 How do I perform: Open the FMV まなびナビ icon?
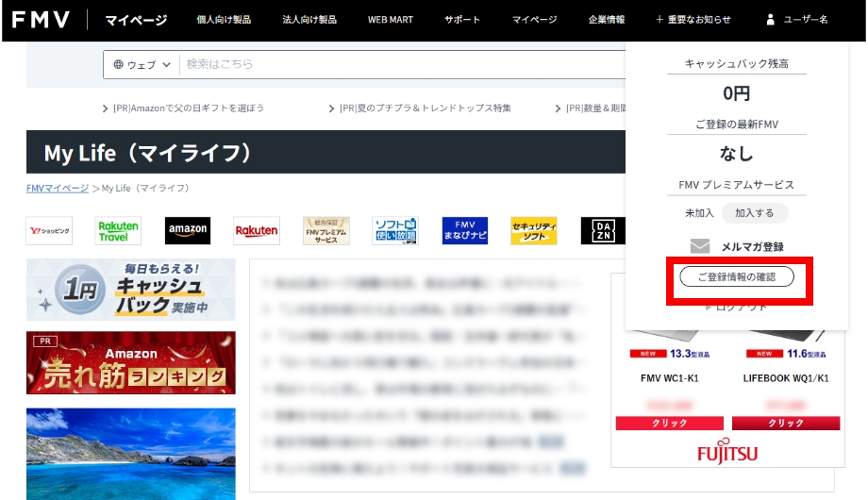click(464, 231)
